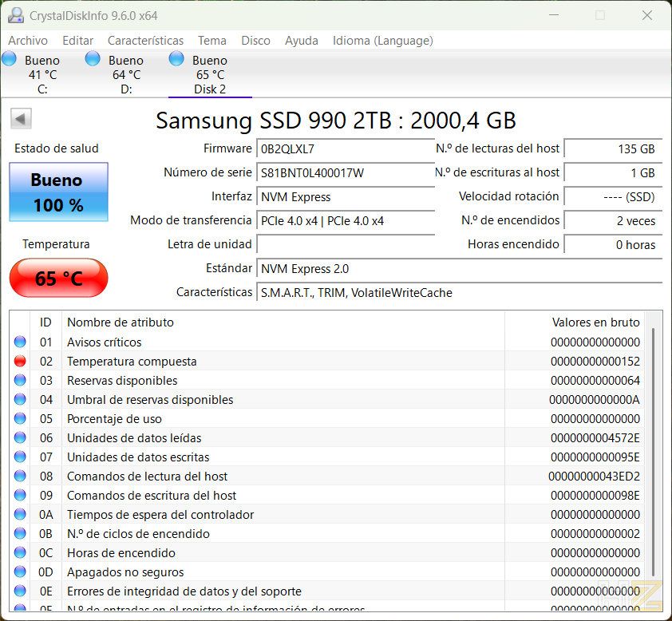
Task: Click the status dot for N.º de ciclos de encendido
Action: [20, 533]
